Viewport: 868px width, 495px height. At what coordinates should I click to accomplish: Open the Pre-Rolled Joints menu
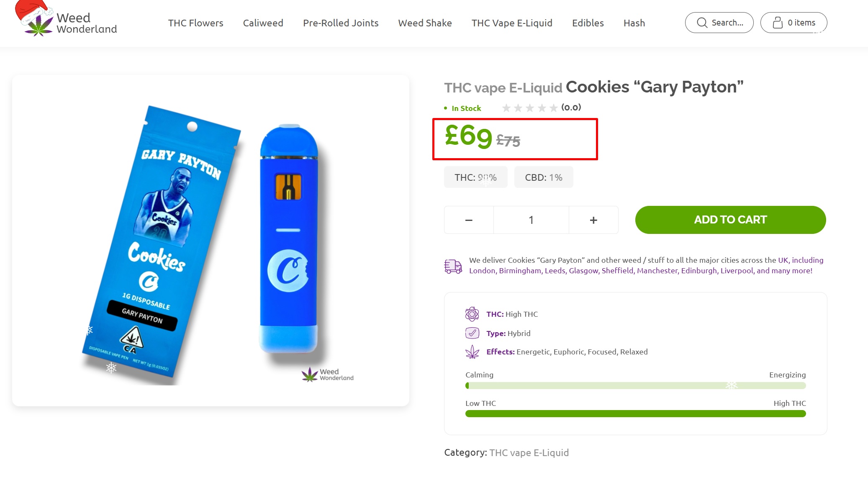pyautogui.click(x=341, y=23)
